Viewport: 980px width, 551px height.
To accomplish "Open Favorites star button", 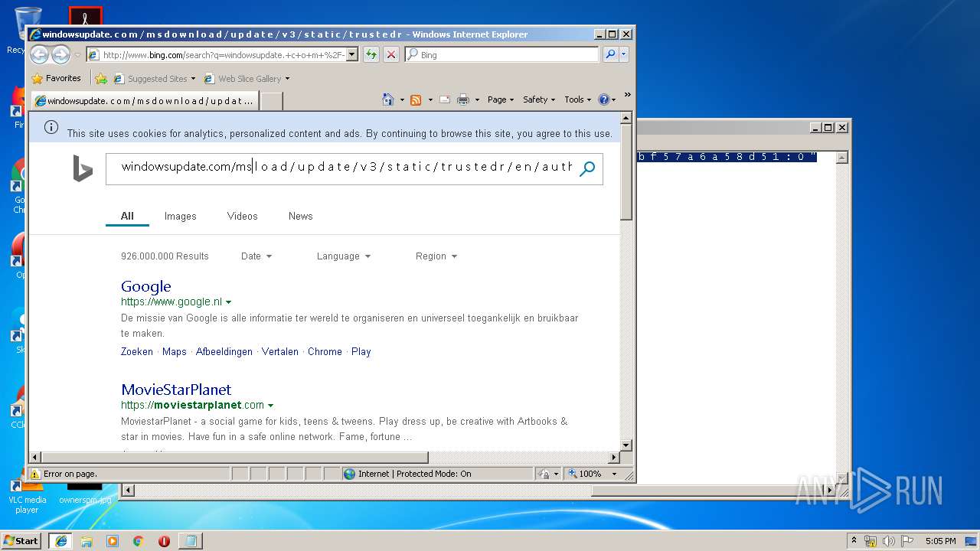I will click(x=56, y=78).
